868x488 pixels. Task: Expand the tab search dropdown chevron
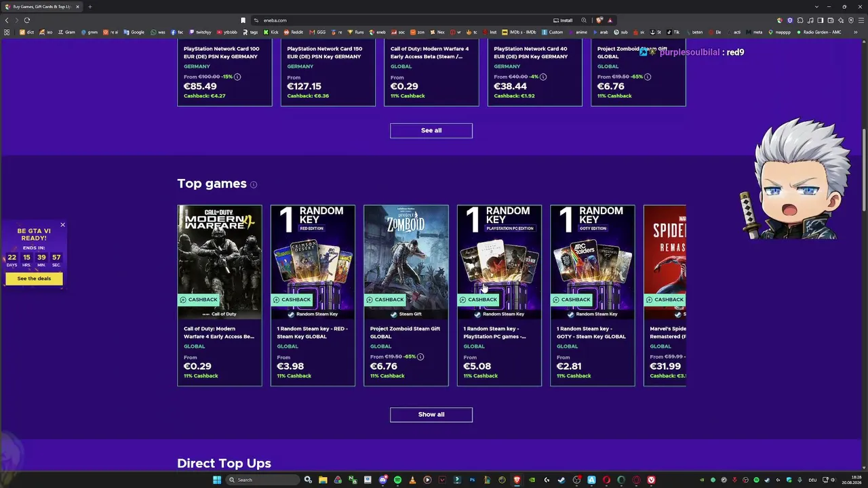817,7
